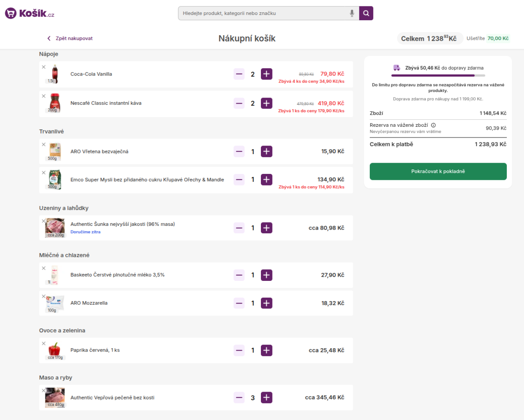Open Zpět nakupovat link
This screenshot has width=524, height=420.
click(73, 38)
